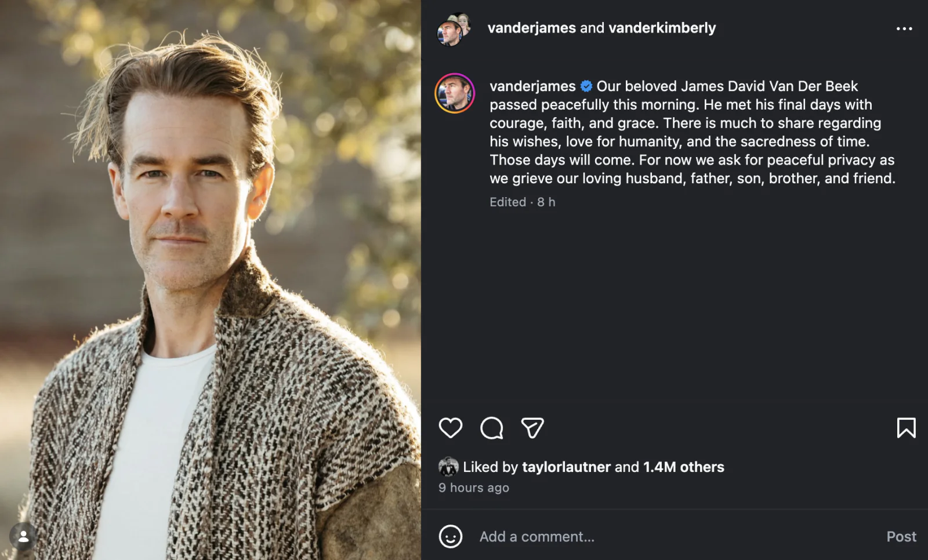928x560 pixels.
Task: Like the post using the heart icon
Action: (x=450, y=428)
